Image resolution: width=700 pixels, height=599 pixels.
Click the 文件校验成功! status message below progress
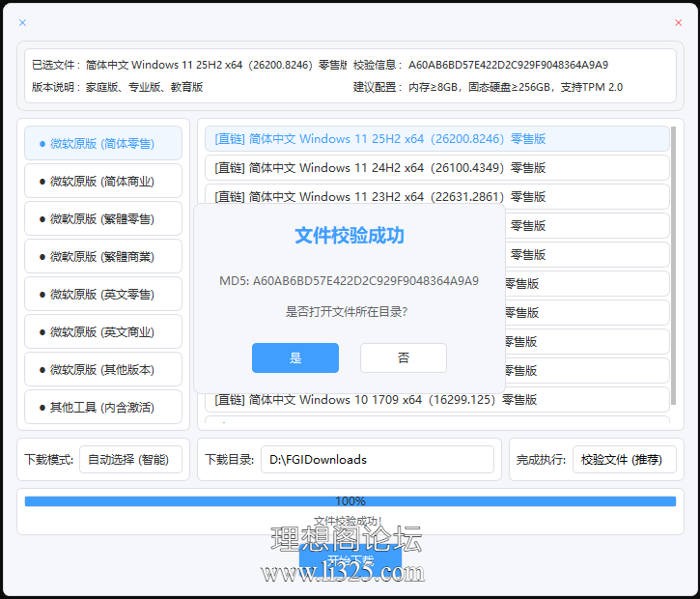(348, 521)
